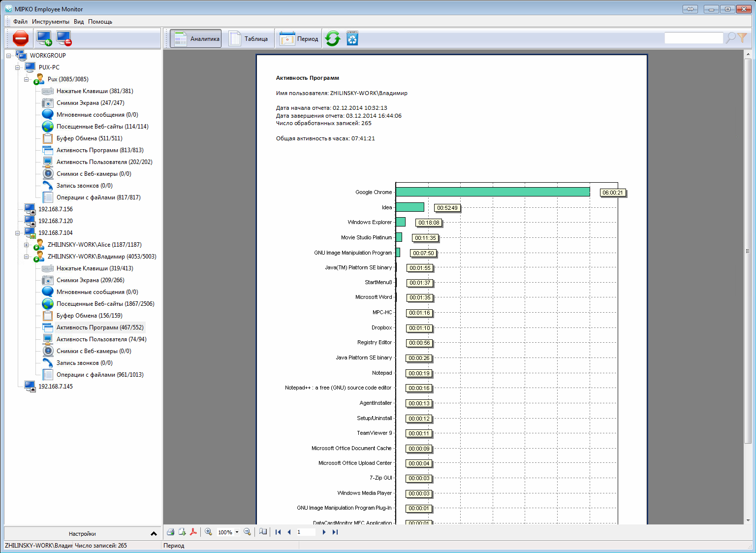Click the green refresh arrows icon
Image resolution: width=756 pixels, height=553 pixels.
[x=333, y=38]
